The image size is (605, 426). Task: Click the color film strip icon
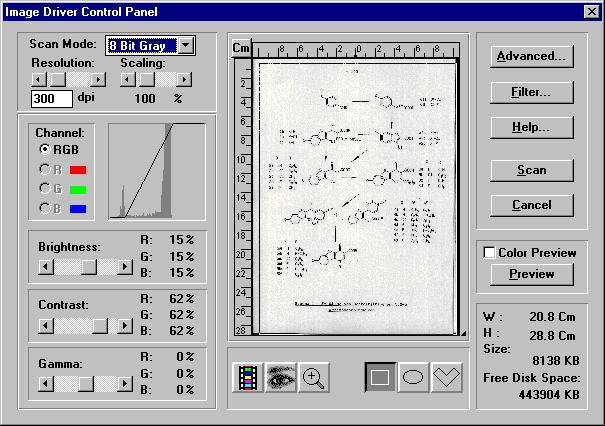click(x=247, y=377)
